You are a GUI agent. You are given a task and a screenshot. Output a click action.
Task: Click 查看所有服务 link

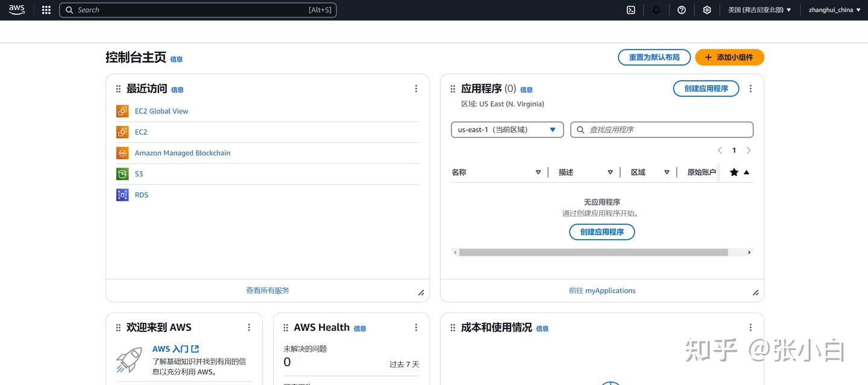tap(268, 290)
